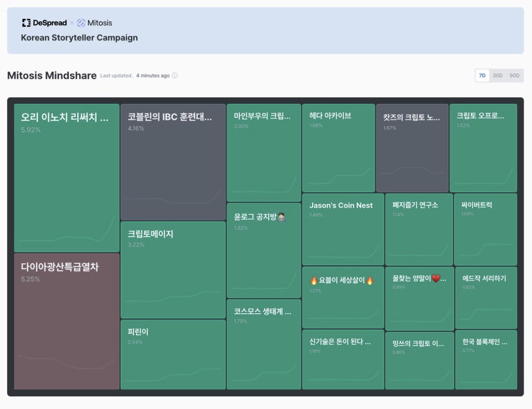Switch to the 90D time range
The height and width of the screenshot is (409, 532).
click(514, 75)
